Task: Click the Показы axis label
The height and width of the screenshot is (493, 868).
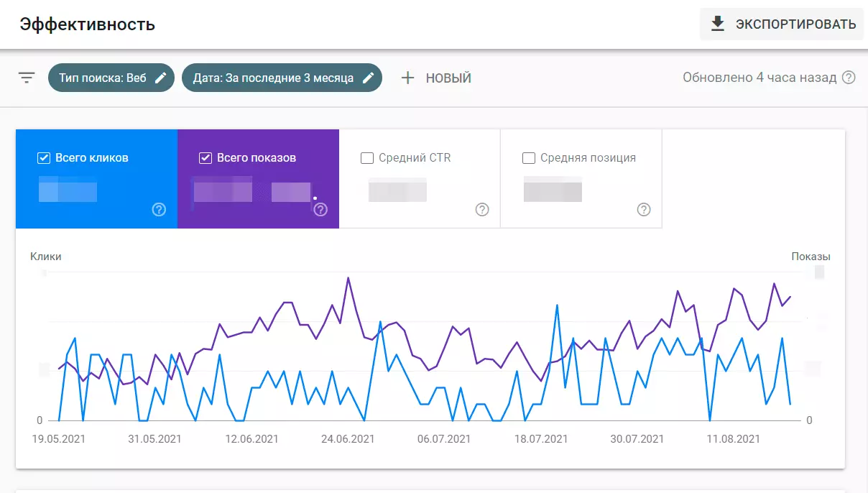Action: [x=811, y=257]
